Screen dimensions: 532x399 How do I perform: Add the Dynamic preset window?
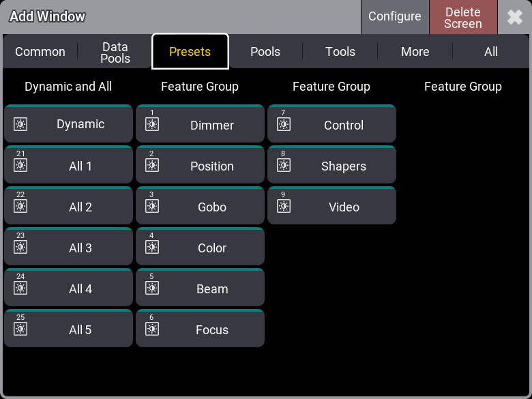(68, 123)
